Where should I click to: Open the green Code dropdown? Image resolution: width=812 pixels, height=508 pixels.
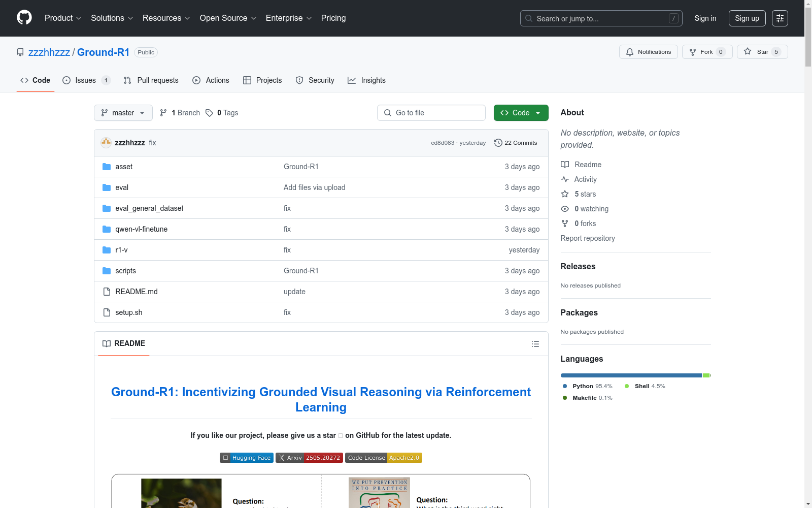pos(521,113)
